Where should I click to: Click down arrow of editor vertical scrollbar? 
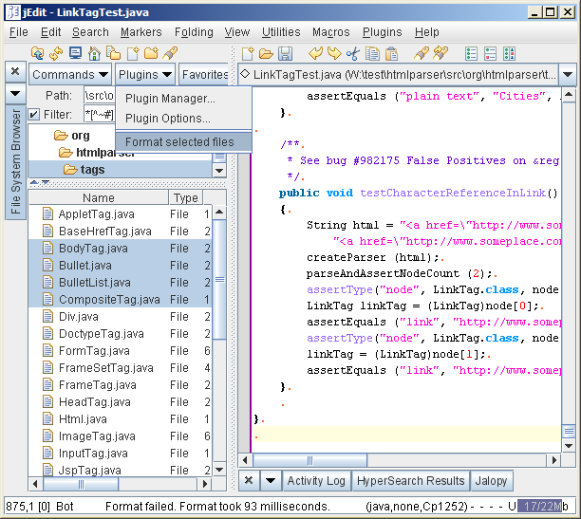click(x=568, y=446)
